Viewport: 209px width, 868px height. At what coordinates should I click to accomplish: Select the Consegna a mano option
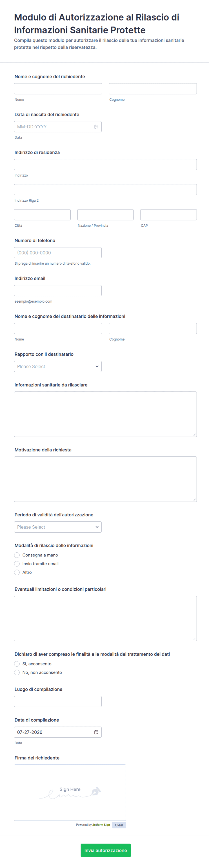(17, 555)
